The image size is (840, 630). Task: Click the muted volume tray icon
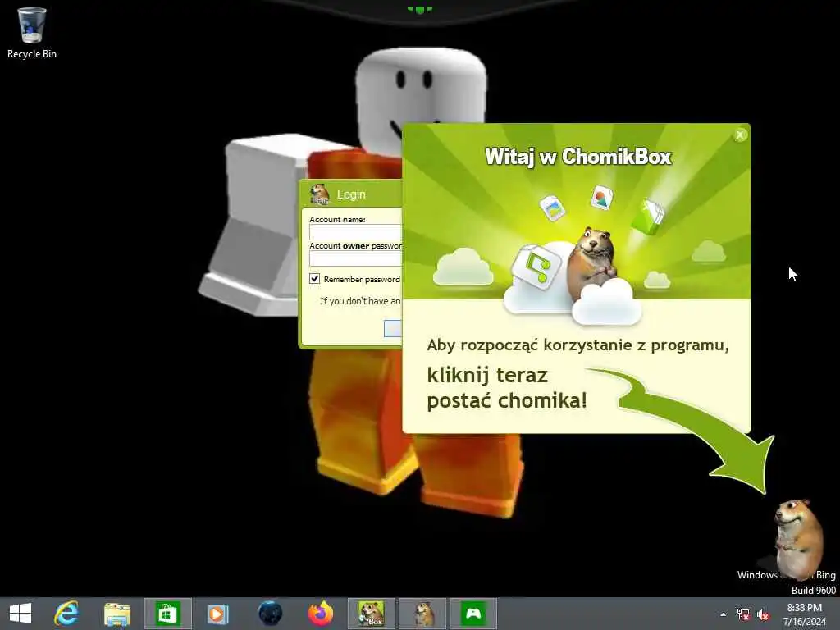(763, 614)
